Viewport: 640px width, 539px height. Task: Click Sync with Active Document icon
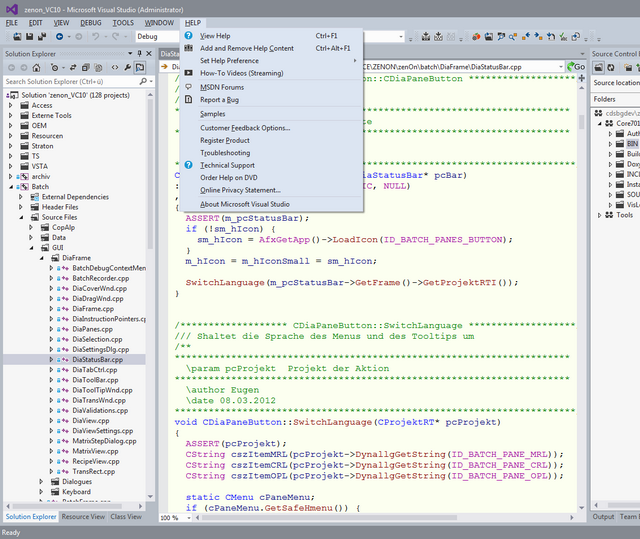point(73,68)
